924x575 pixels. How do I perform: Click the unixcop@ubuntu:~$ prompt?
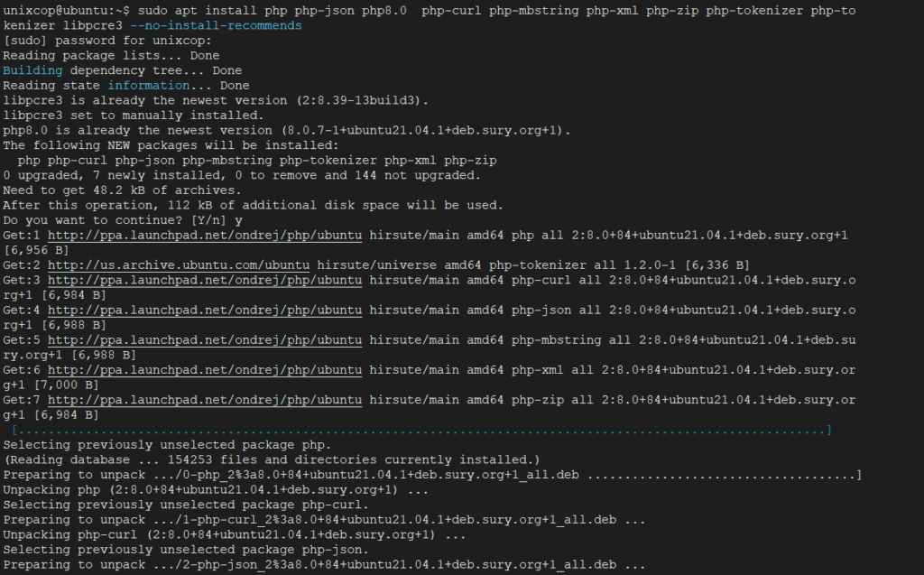pos(67,11)
